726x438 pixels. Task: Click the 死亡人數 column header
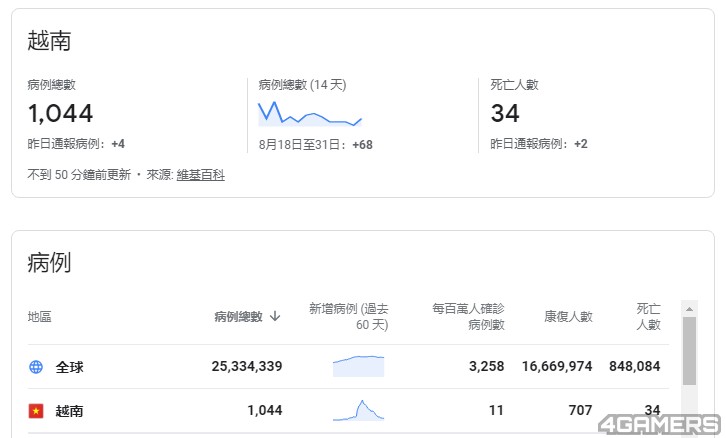pos(648,317)
